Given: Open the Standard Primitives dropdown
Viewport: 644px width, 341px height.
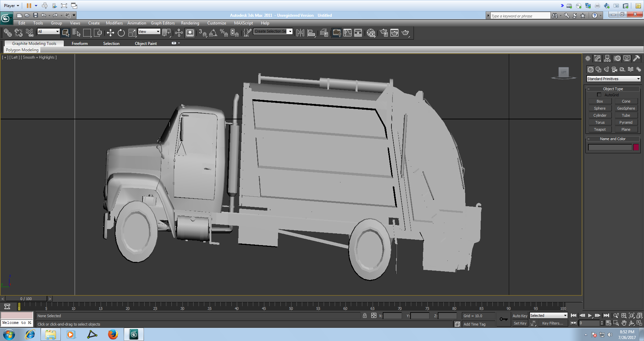Looking at the screenshot, I should pos(613,79).
